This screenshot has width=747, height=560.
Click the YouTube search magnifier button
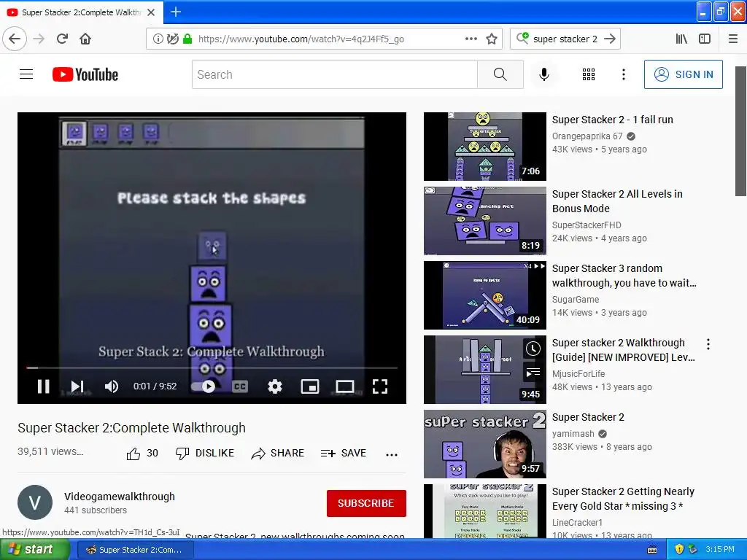[x=500, y=74]
